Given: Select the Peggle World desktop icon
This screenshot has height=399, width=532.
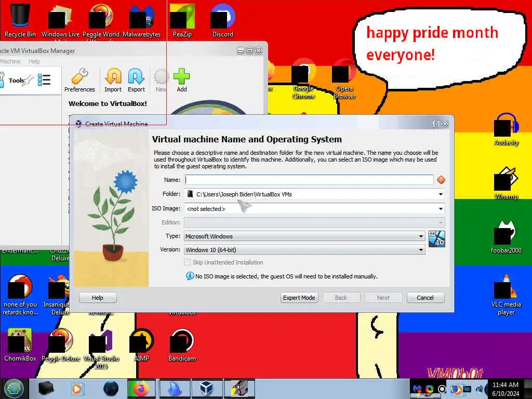Looking at the screenshot, I should [101, 20].
